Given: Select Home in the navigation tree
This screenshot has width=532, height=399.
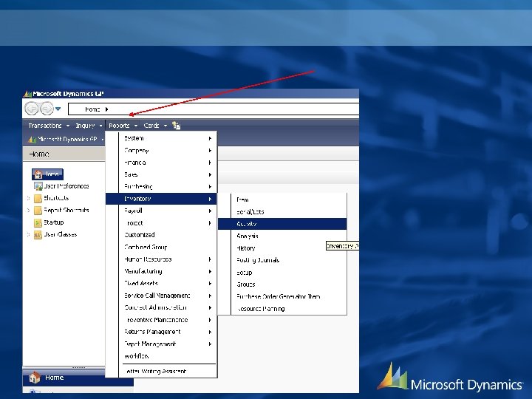Looking at the screenshot, I should tap(47, 174).
